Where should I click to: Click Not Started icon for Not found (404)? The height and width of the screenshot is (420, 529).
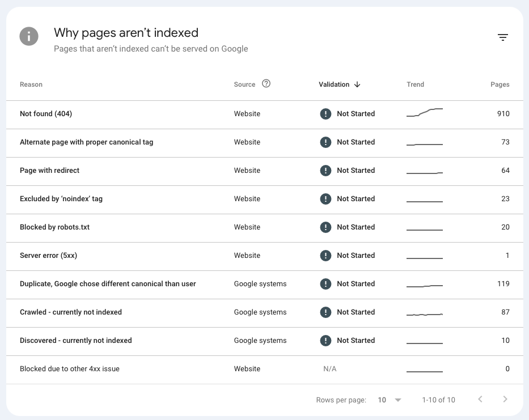pyautogui.click(x=325, y=114)
